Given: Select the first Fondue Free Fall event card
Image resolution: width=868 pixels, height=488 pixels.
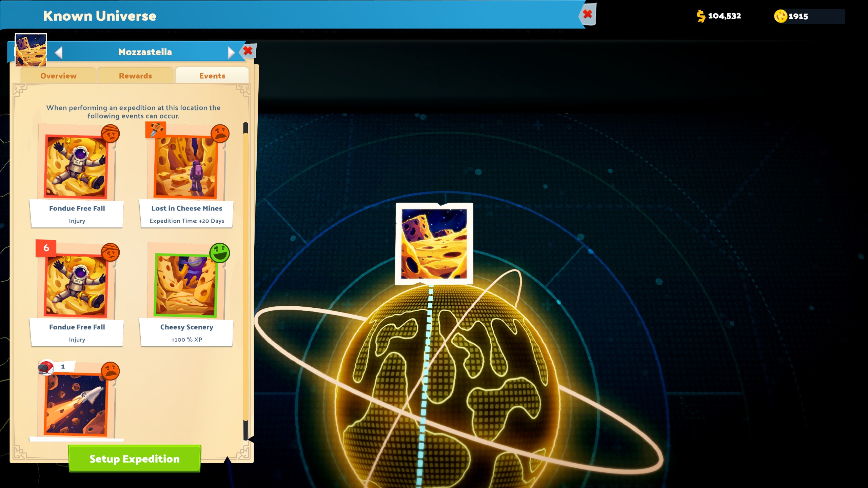Looking at the screenshot, I should pyautogui.click(x=77, y=176).
